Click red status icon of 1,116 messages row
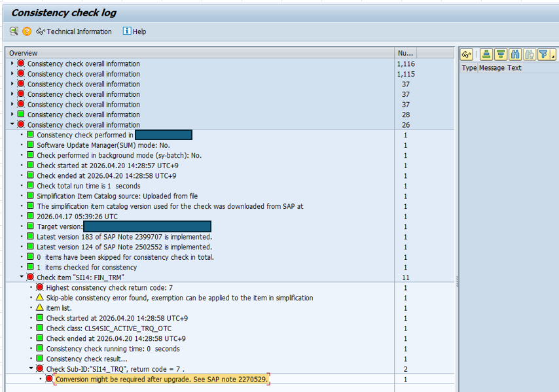This screenshot has width=559, height=392. click(x=21, y=63)
